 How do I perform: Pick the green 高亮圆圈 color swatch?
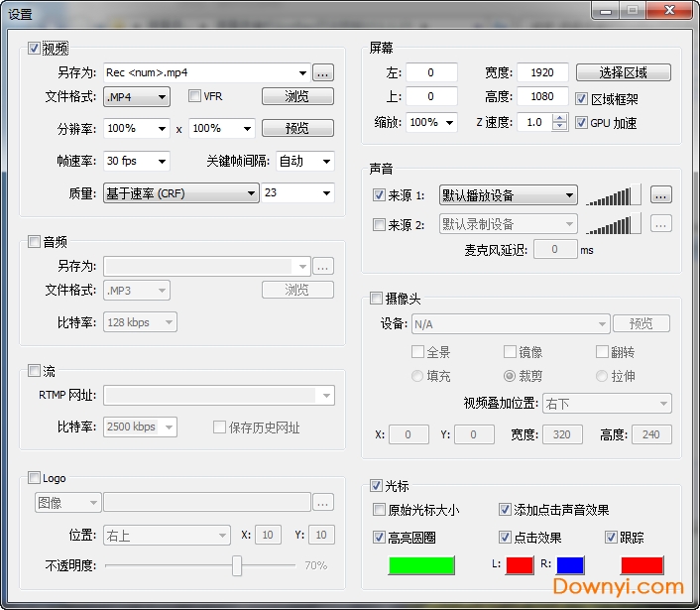tap(421, 565)
